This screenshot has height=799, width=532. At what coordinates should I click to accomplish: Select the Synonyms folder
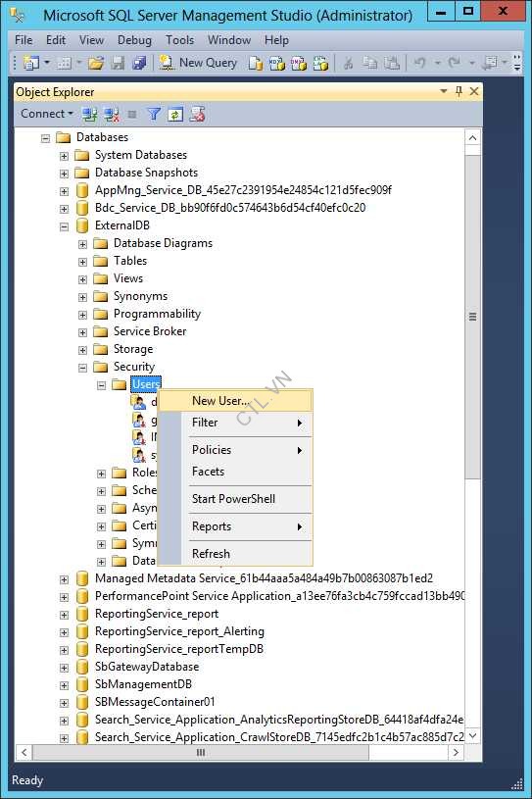point(140,297)
